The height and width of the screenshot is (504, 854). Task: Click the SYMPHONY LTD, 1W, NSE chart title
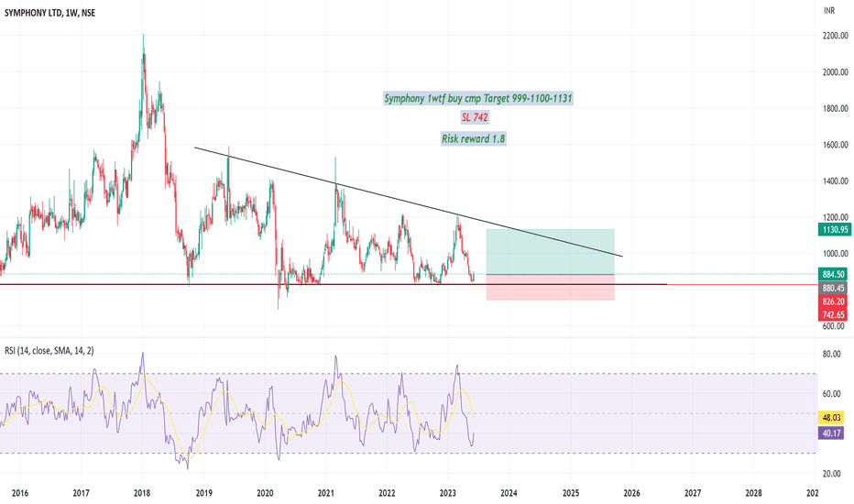(49, 13)
